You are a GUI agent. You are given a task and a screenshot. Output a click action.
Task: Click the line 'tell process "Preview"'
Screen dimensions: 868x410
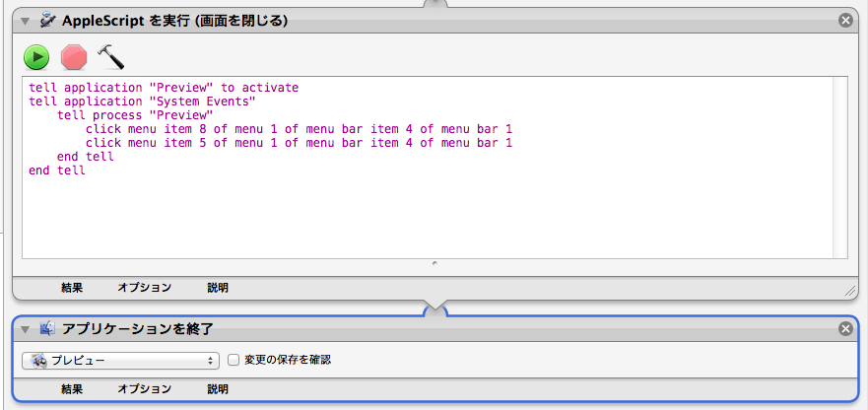pos(135,115)
